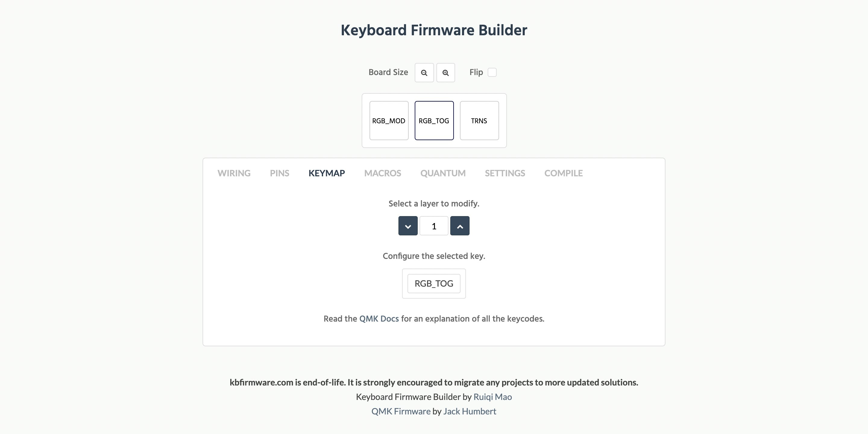
Task: Open the SETTINGS tab
Action: [x=505, y=173]
